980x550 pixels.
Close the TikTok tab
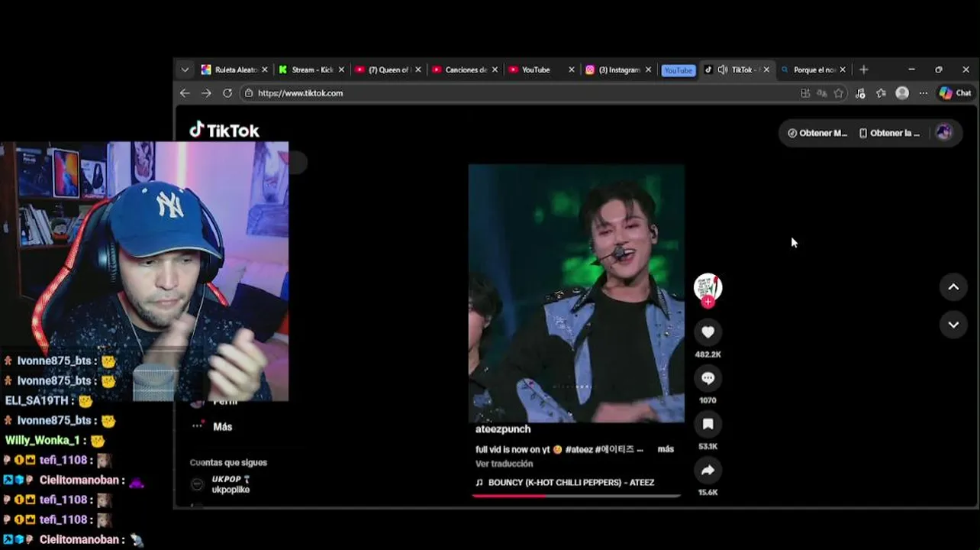tap(766, 70)
